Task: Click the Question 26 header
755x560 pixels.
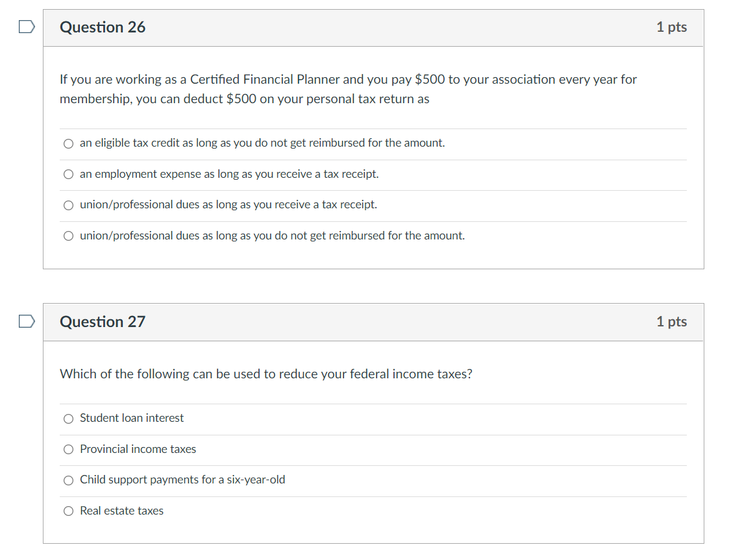Action: (x=102, y=27)
